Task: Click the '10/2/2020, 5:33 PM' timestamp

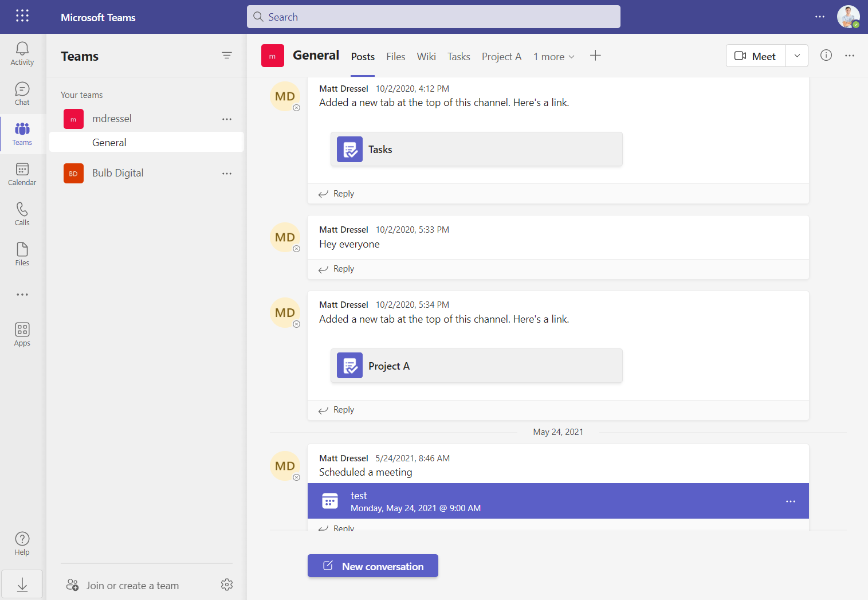Action: pos(413,230)
